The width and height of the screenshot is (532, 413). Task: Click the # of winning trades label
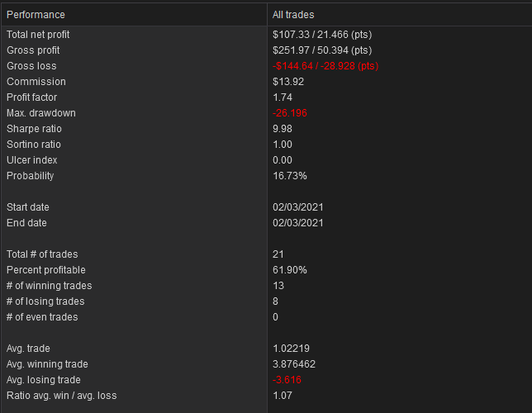click(x=50, y=286)
